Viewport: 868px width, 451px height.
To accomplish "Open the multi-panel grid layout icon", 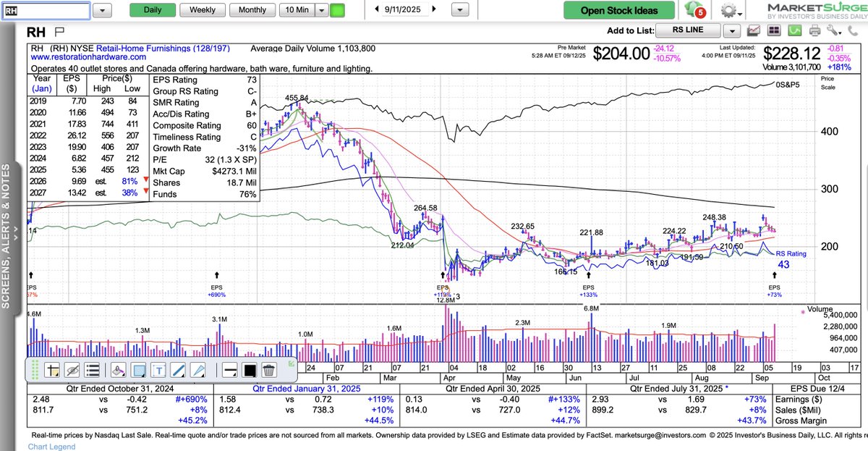I will [774, 30].
